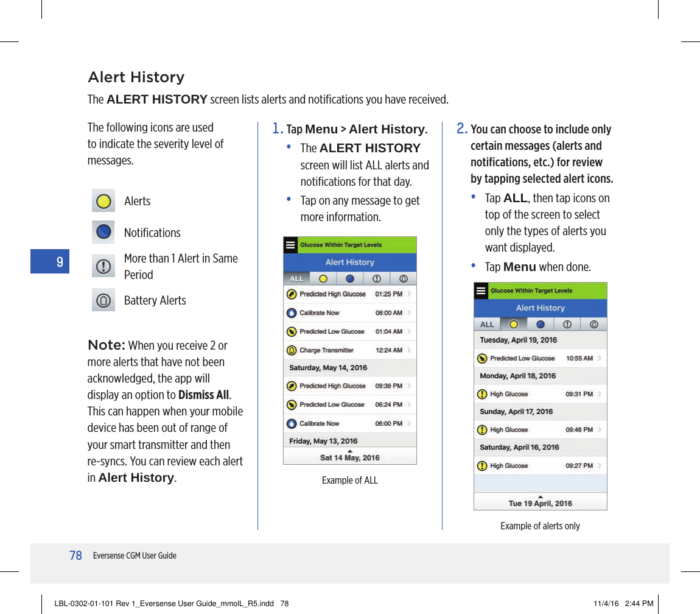The image size is (700, 614).
Task: Open Calibrate Now 06:00 PM notification
Action: [350, 423]
